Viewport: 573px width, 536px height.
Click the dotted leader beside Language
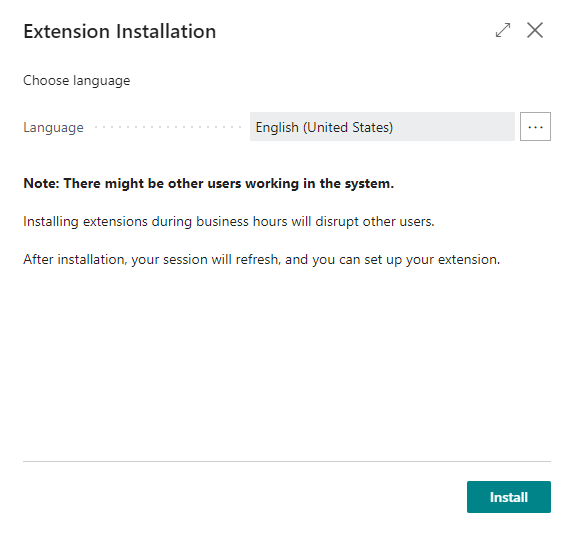pos(168,127)
